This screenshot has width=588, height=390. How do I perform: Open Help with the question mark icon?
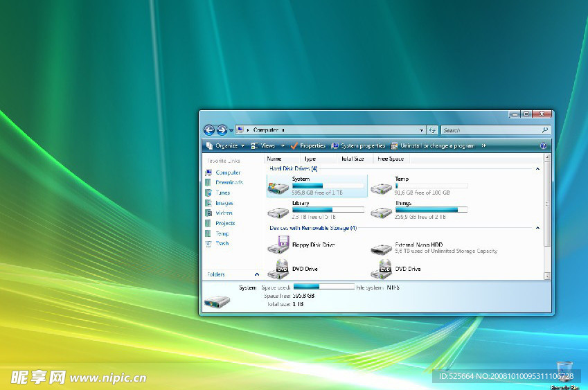[x=543, y=146]
